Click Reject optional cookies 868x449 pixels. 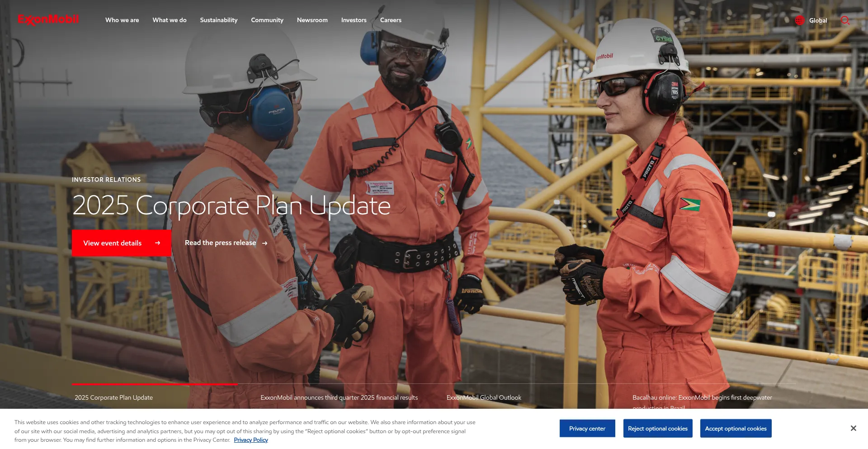[658, 428]
